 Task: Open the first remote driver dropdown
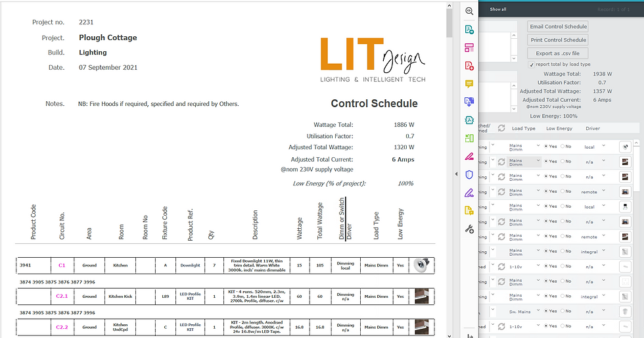(604, 191)
